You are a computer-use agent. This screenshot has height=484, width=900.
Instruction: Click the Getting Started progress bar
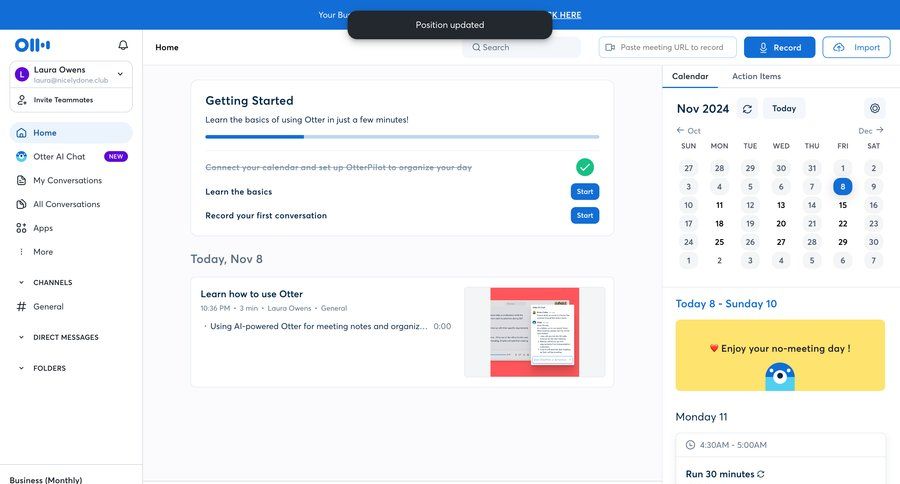point(402,137)
